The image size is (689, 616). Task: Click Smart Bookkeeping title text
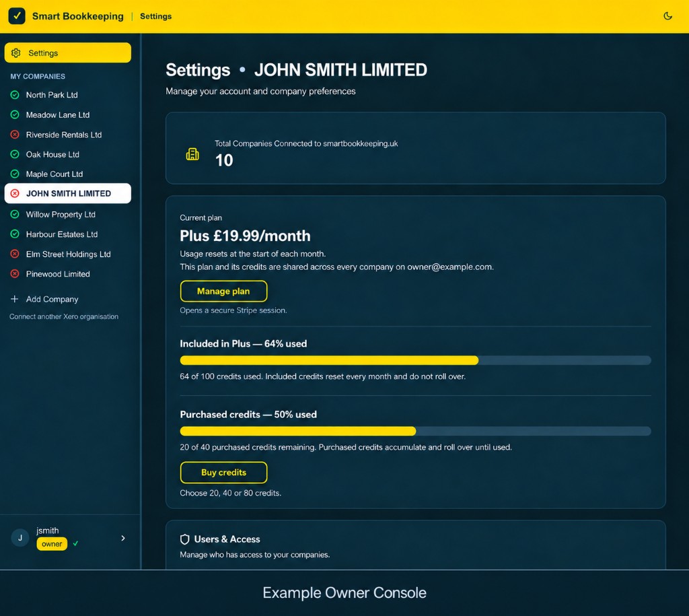tap(78, 16)
